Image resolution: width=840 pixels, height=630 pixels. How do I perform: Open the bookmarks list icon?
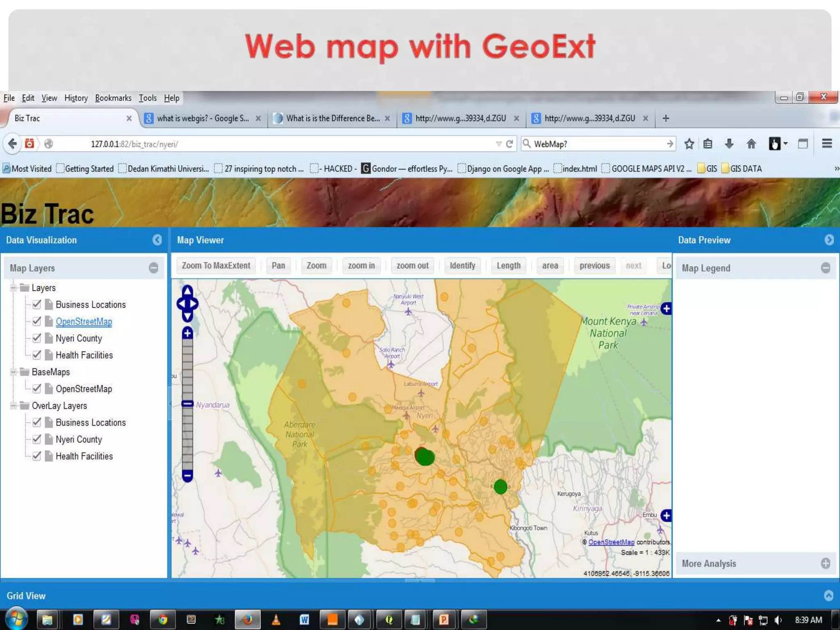[x=708, y=144]
